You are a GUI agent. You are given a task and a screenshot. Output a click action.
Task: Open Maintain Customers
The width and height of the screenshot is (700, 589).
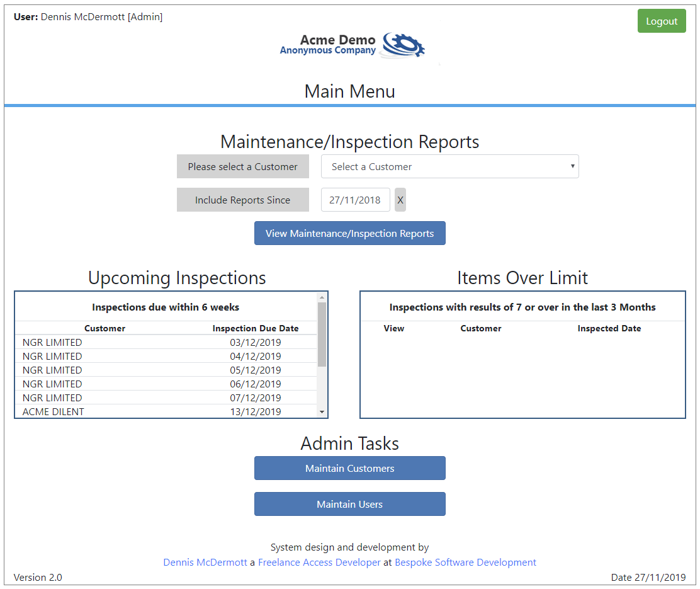pyautogui.click(x=349, y=468)
